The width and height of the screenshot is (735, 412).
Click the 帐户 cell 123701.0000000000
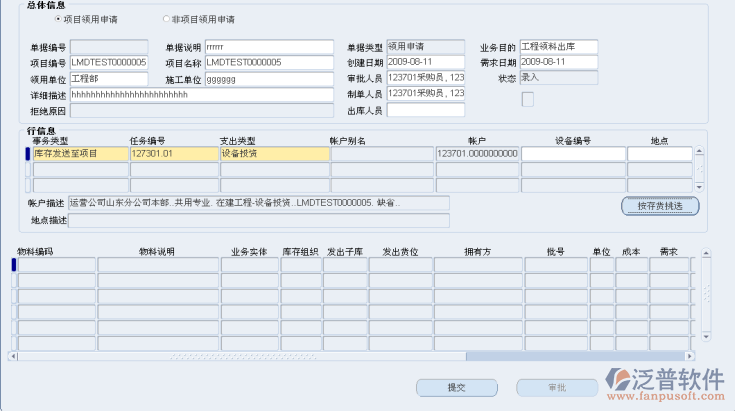(x=477, y=154)
